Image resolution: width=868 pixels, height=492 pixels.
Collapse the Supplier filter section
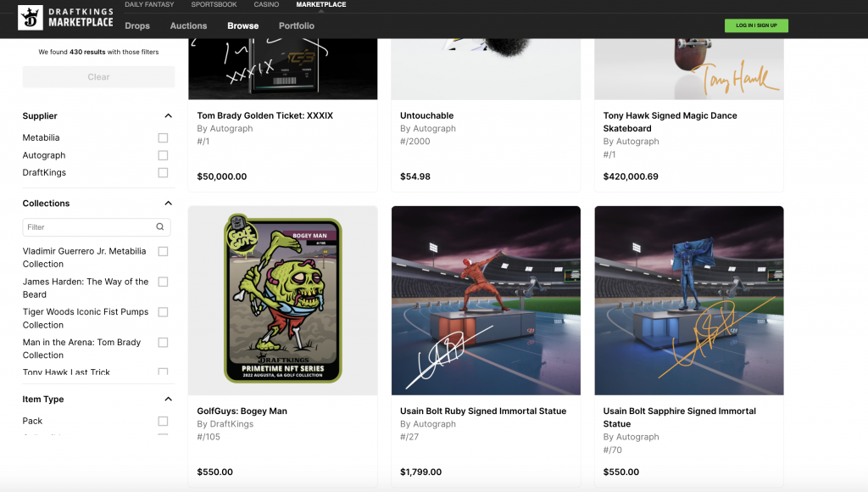[169, 116]
